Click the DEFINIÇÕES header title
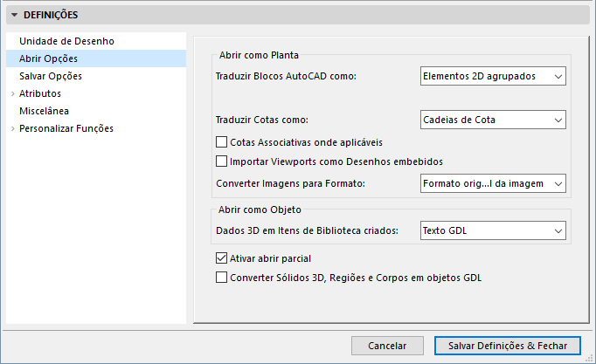Screen dimensions: 596x364 52,15
